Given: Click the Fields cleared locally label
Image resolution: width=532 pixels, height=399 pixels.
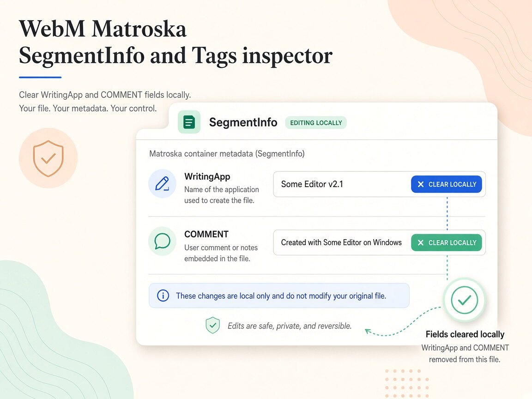Looking at the screenshot, I should (x=465, y=334).
